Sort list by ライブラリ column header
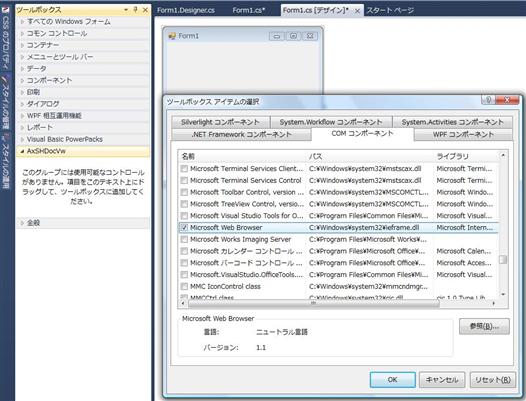This screenshot has width=526, height=401. click(x=466, y=156)
